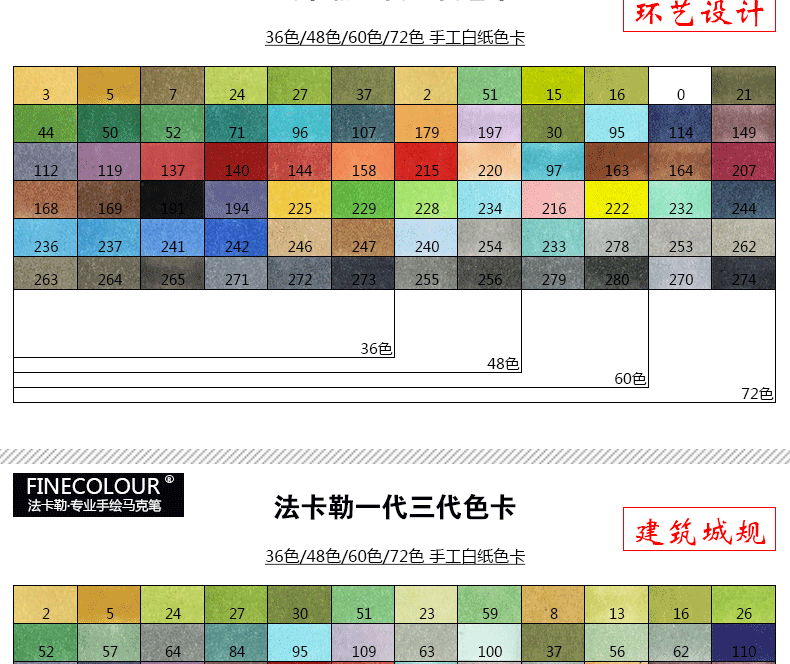Select the pale yellow-green swatch numbered 23
This screenshot has width=790, height=664.
tap(427, 605)
